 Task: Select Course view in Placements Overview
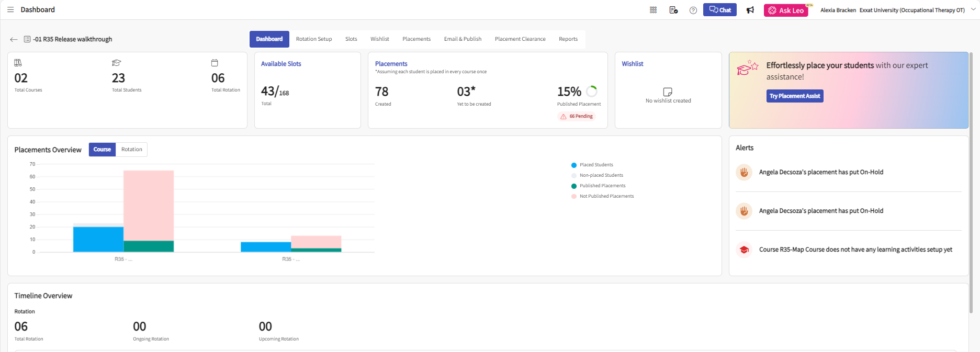102,150
